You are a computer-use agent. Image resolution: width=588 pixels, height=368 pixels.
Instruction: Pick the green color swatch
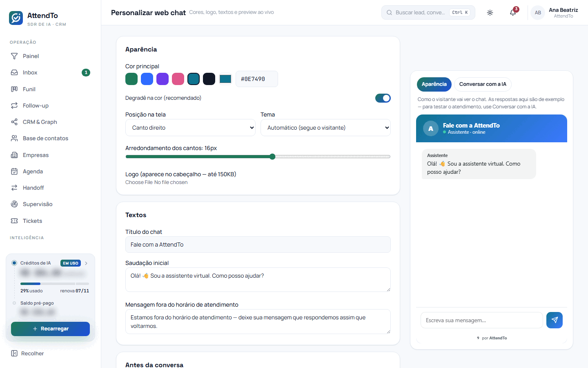[131, 79]
